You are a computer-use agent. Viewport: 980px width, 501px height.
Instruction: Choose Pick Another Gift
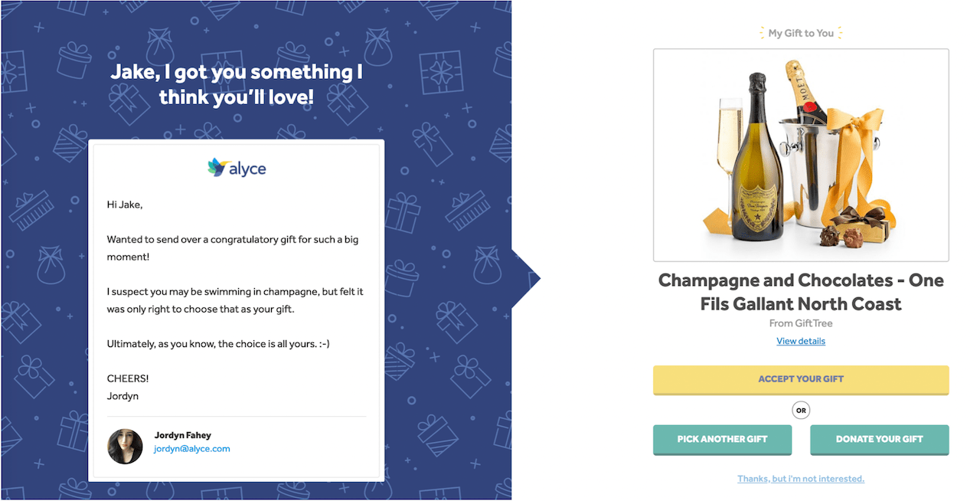click(x=723, y=440)
